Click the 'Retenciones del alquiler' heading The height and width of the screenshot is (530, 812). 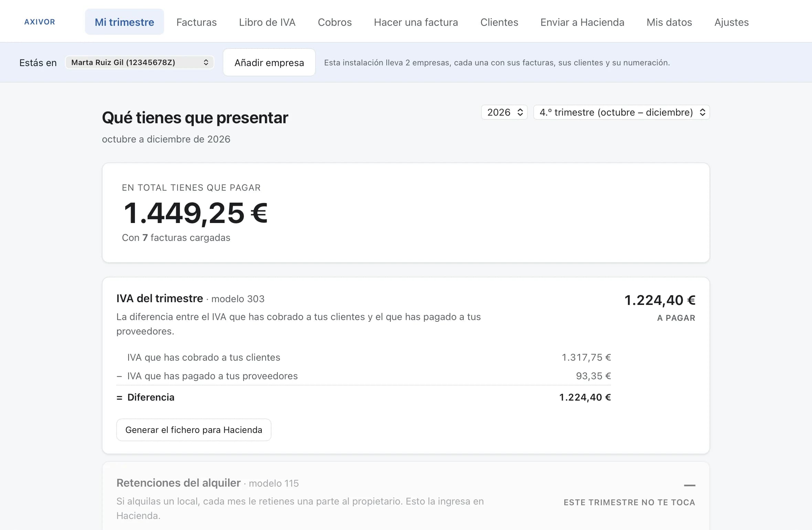tap(178, 483)
